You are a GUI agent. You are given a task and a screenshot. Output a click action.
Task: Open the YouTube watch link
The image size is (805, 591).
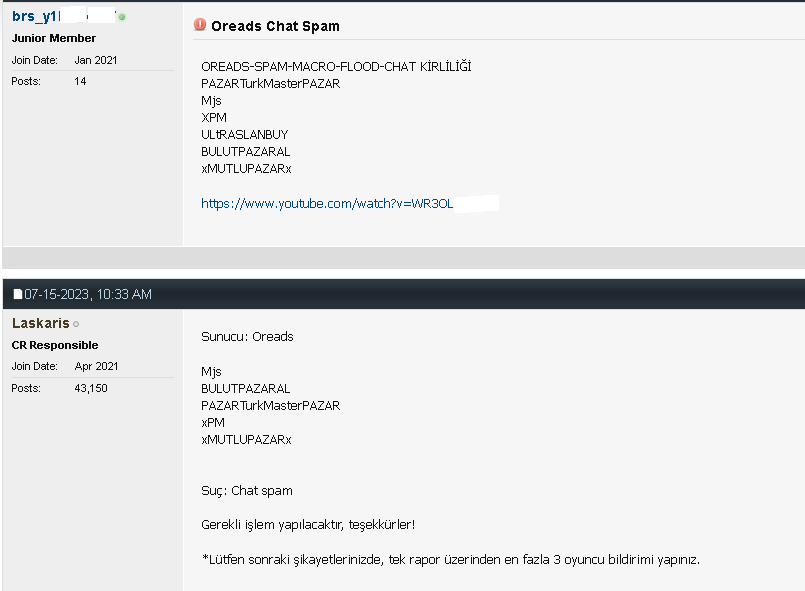(327, 203)
